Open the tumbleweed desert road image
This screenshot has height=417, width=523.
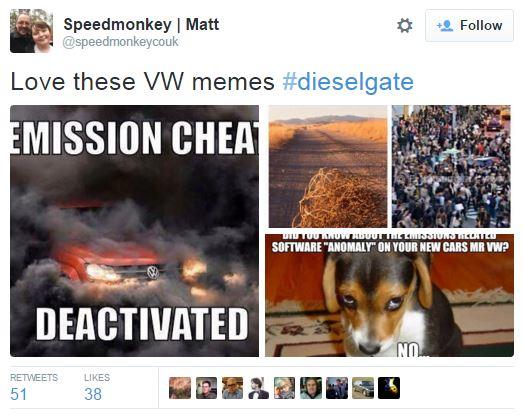pos(328,166)
